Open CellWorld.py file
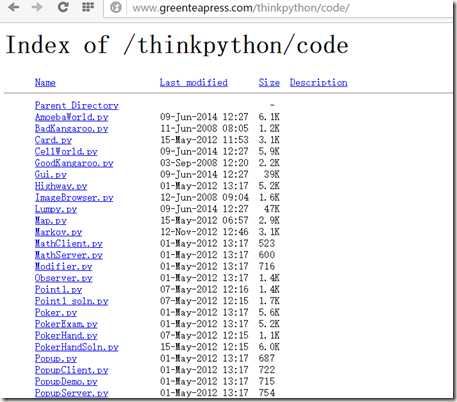 point(66,152)
